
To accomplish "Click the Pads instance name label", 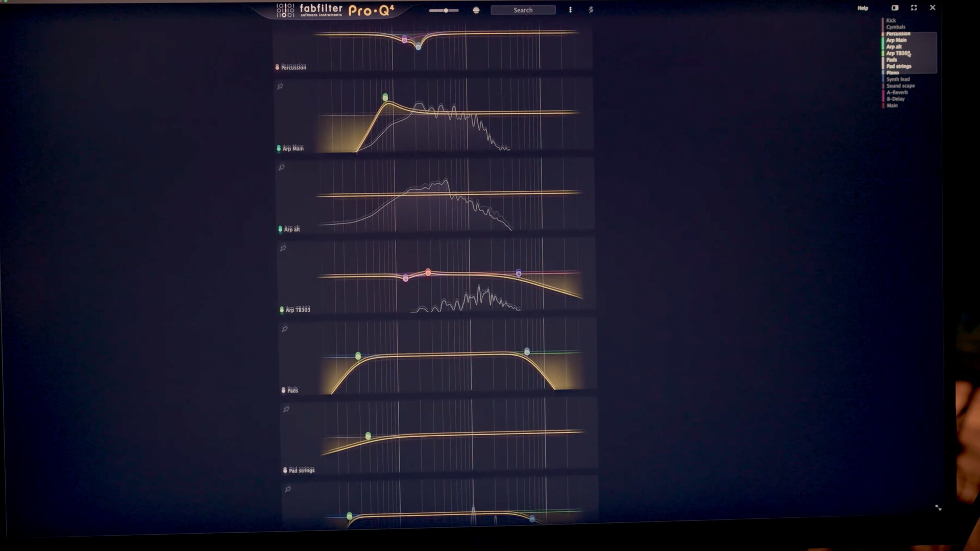I will [292, 390].
